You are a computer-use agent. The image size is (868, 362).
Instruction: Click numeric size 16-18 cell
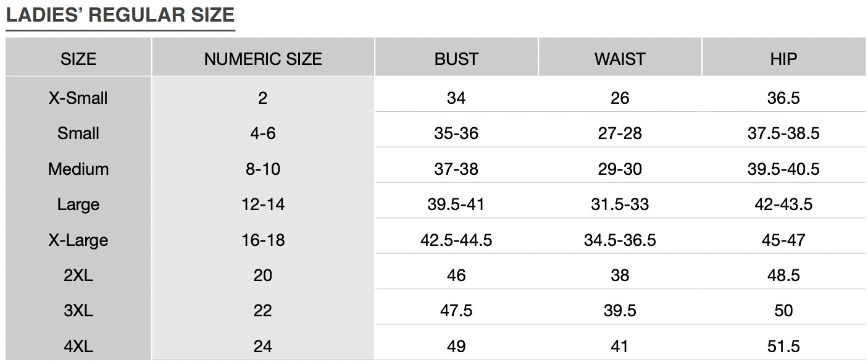point(263,240)
